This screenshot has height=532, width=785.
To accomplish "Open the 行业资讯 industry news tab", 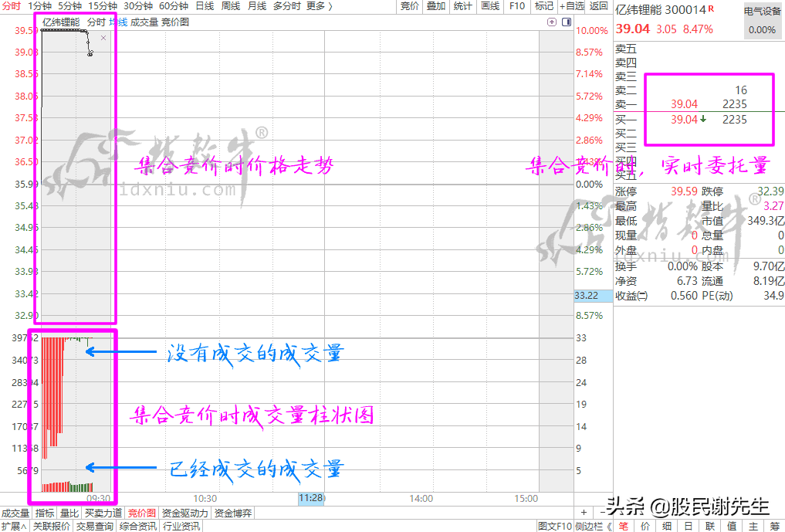I will (x=181, y=526).
